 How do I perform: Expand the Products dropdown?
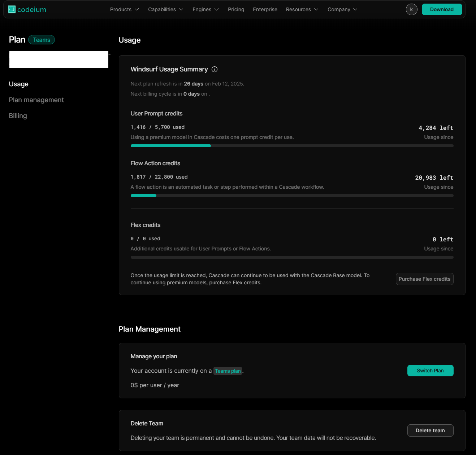[x=124, y=9]
